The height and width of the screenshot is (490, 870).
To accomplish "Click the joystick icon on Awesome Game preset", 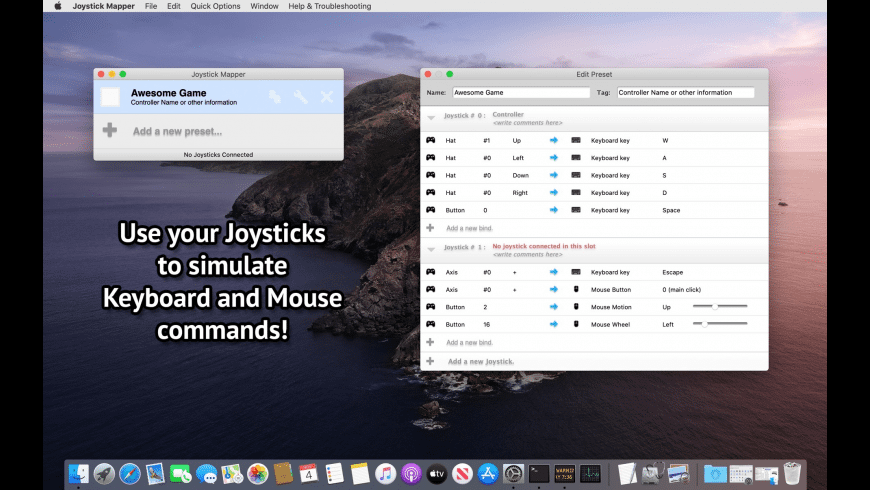I will point(274,97).
